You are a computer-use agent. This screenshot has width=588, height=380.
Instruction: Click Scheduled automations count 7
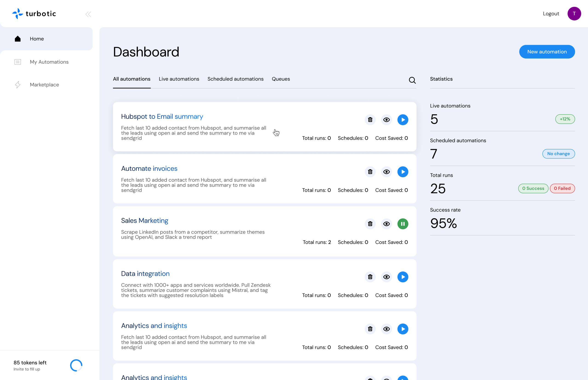(433, 154)
